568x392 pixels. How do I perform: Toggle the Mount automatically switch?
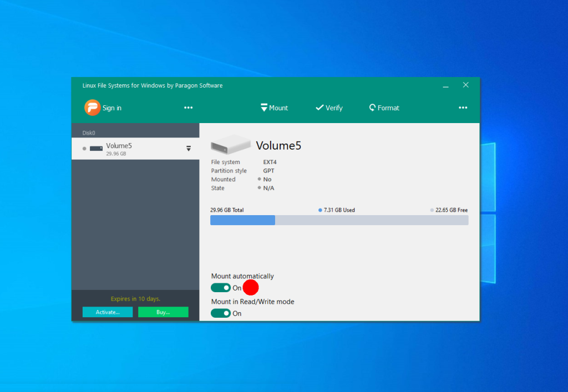click(x=220, y=288)
